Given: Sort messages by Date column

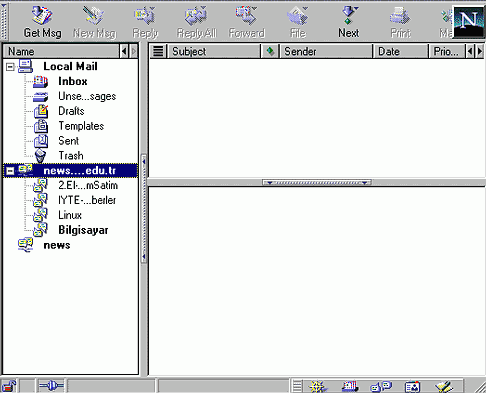Looking at the screenshot, I should pos(401,51).
